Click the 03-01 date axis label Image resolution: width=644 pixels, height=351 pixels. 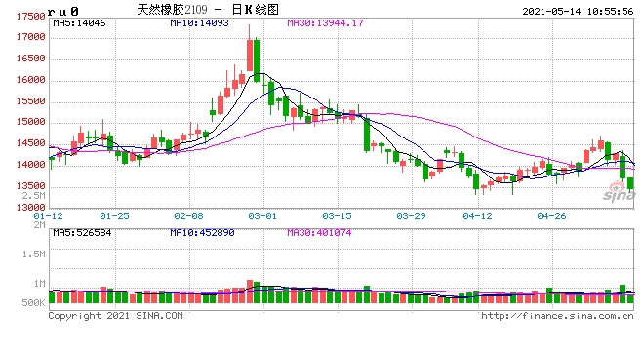262,215
